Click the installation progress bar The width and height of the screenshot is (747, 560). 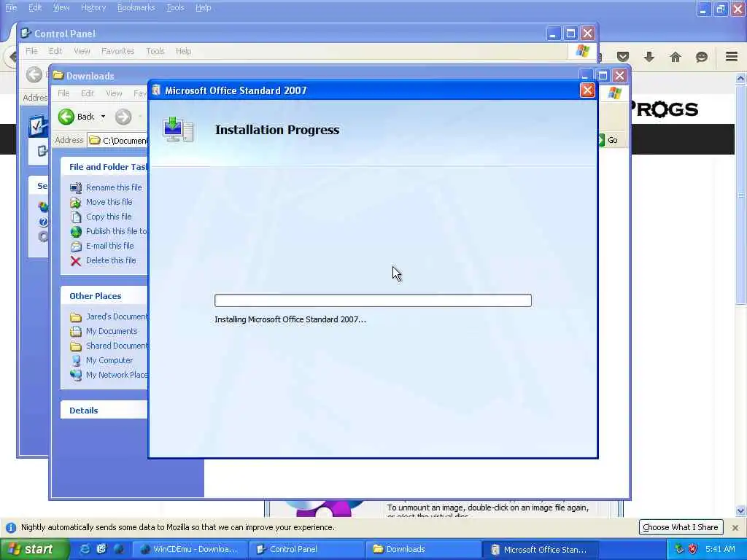pyautogui.click(x=373, y=300)
